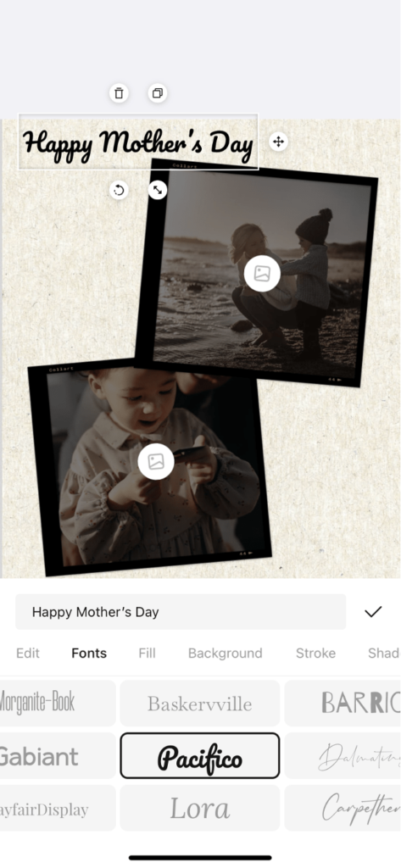The width and height of the screenshot is (401, 868).
Task: Tap the trash delete icon above text
Action: (x=119, y=93)
